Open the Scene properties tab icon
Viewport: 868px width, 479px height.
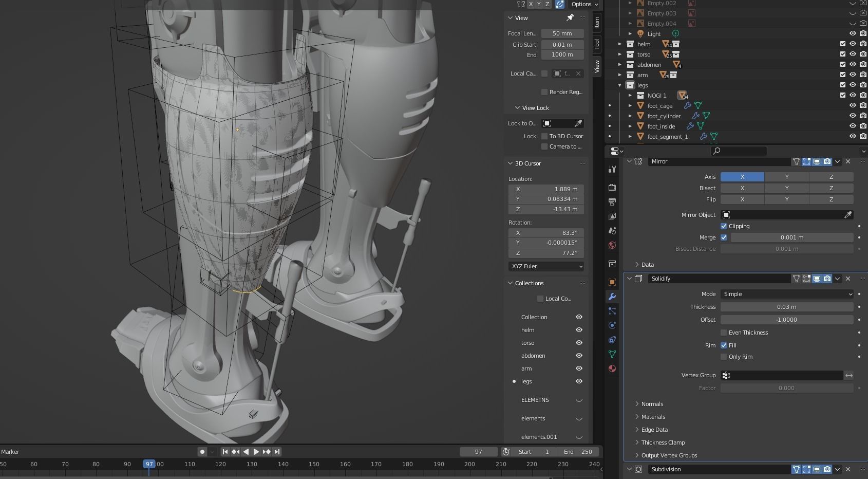612,231
